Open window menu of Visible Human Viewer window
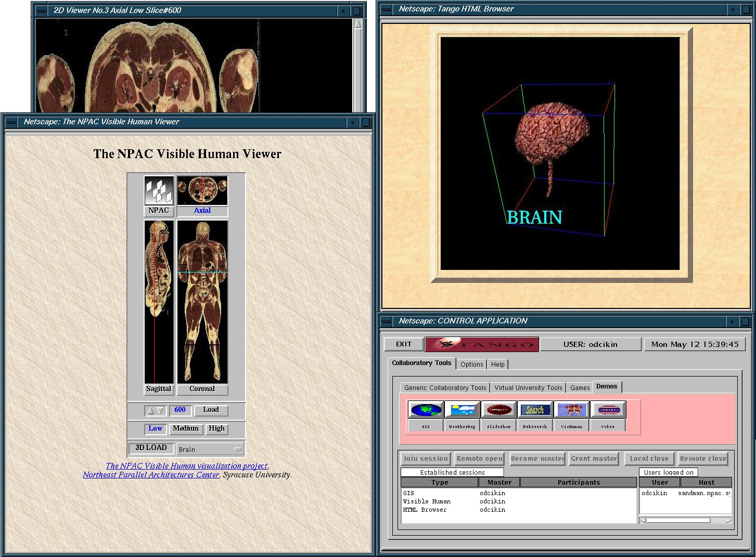756x557 pixels. pyautogui.click(x=11, y=122)
